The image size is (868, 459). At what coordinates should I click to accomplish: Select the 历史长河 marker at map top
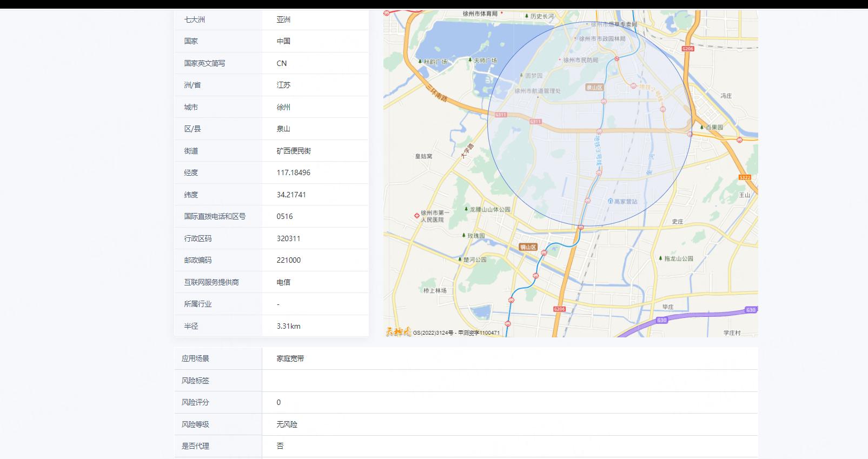click(x=527, y=16)
